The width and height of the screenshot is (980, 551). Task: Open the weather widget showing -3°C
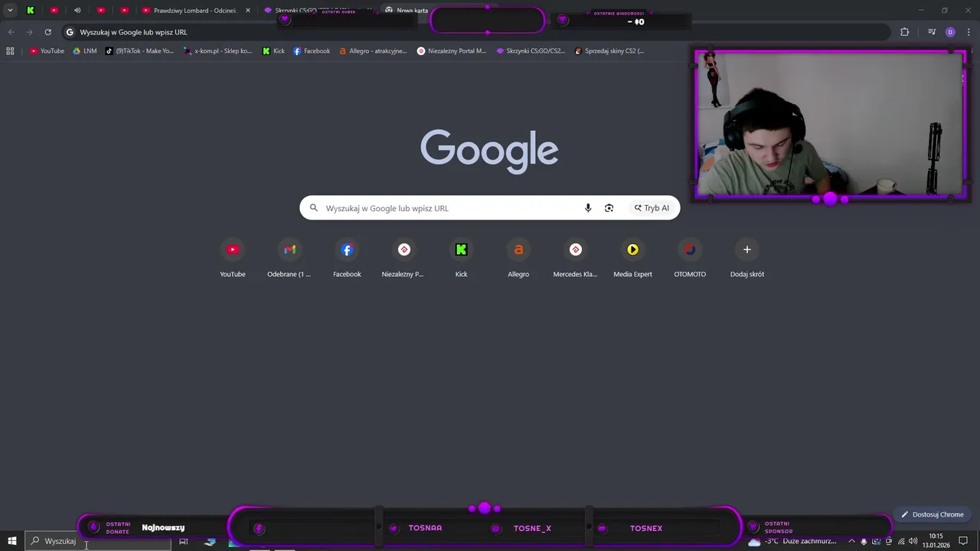point(792,541)
